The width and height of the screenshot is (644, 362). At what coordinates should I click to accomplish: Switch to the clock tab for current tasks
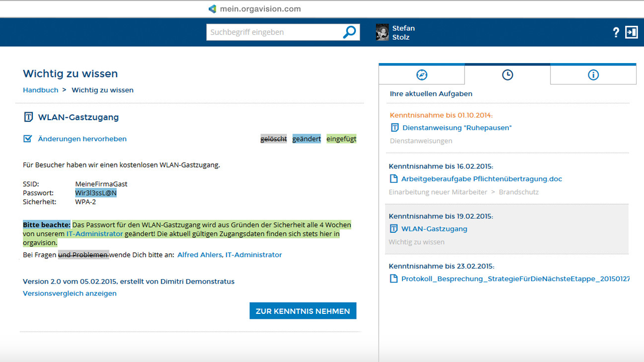pos(507,74)
